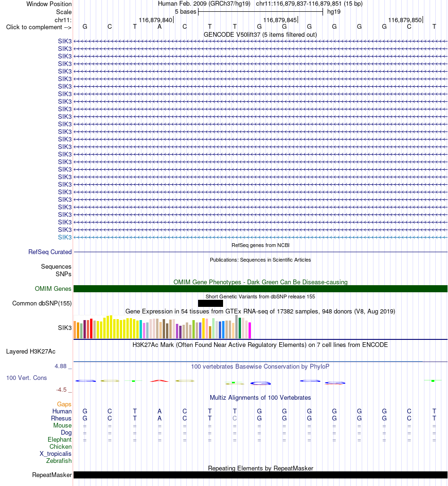Click the 'Common dbSNP(155)' label
Screen dimensions: 448x486
[42, 304]
